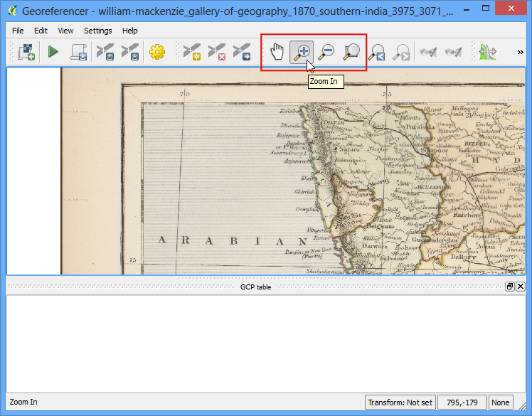Image resolution: width=532 pixels, height=416 pixels.
Task: Select the Delete Point tool
Action: (217, 52)
